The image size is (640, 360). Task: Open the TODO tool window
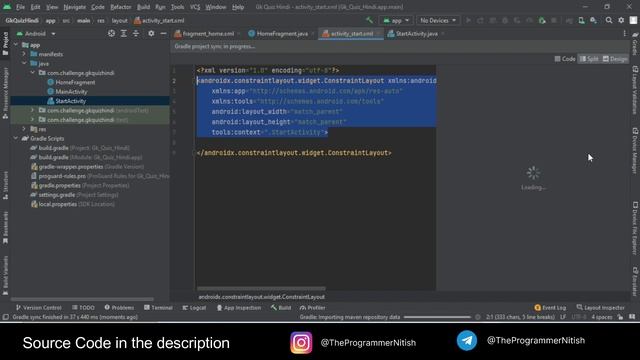83,307
